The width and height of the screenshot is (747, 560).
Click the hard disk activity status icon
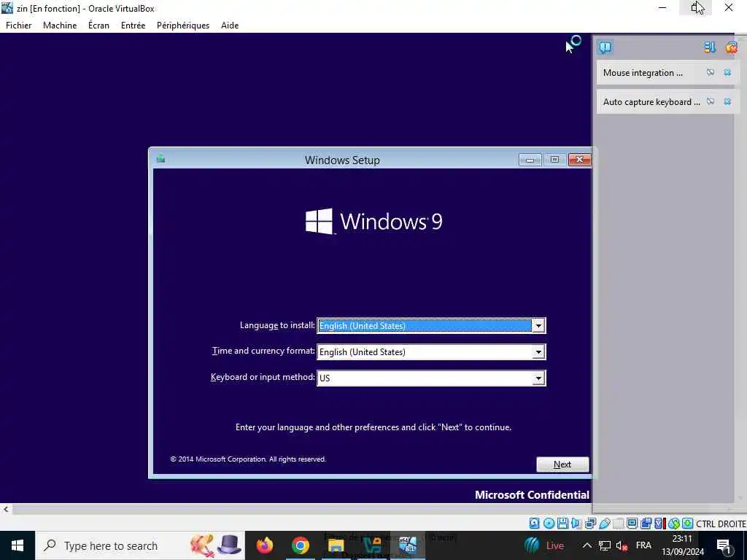click(x=534, y=524)
